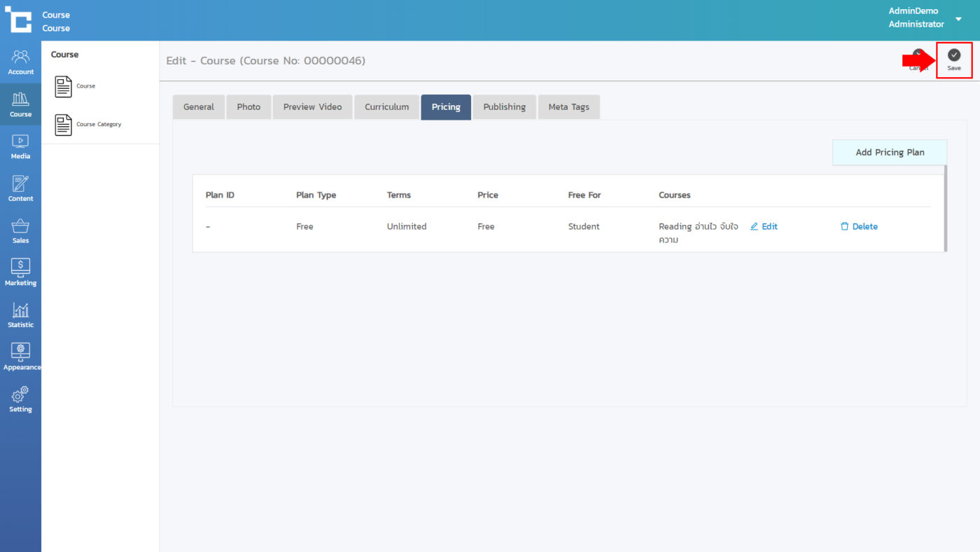Switch to the General tab
Viewport: 980px width, 552px height.
coord(199,107)
